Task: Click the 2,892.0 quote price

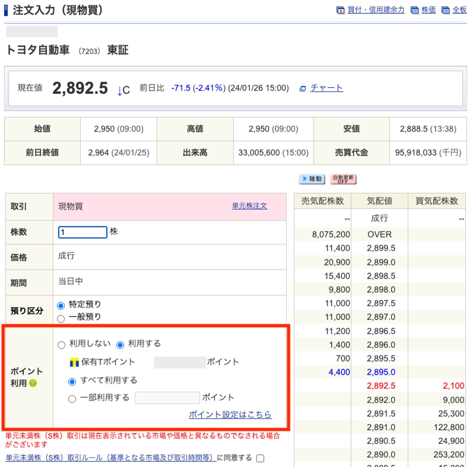Action: point(381,400)
